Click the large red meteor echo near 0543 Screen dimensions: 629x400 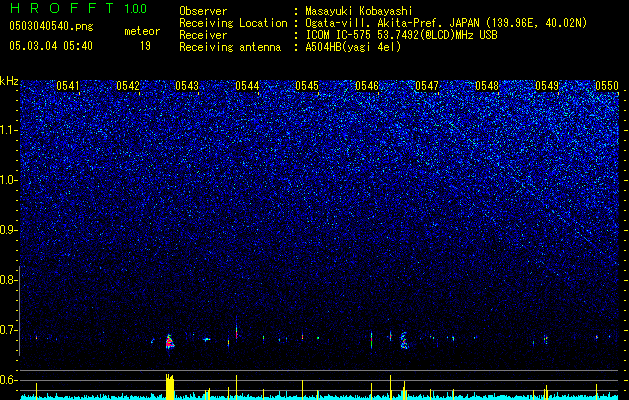[170, 342]
